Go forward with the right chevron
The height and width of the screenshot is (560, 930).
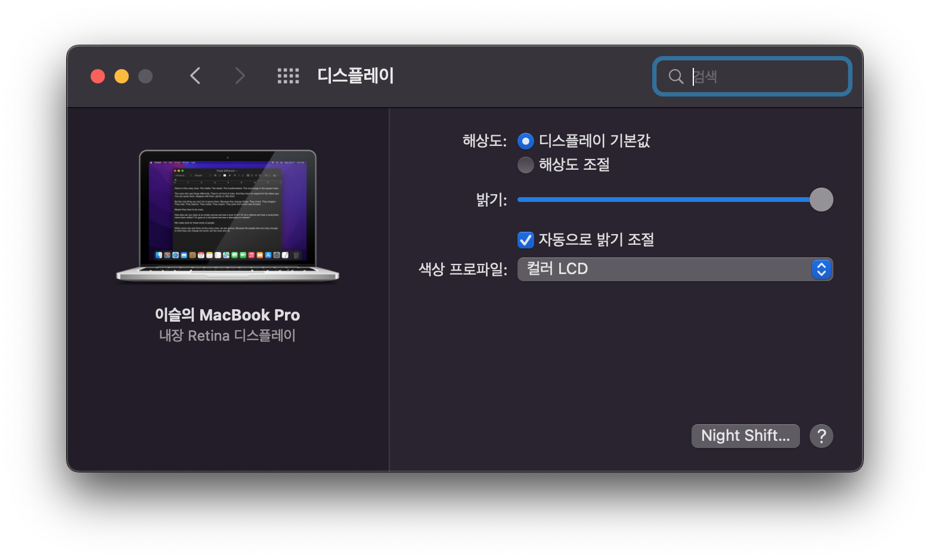pyautogui.click(x=240, y=76)
